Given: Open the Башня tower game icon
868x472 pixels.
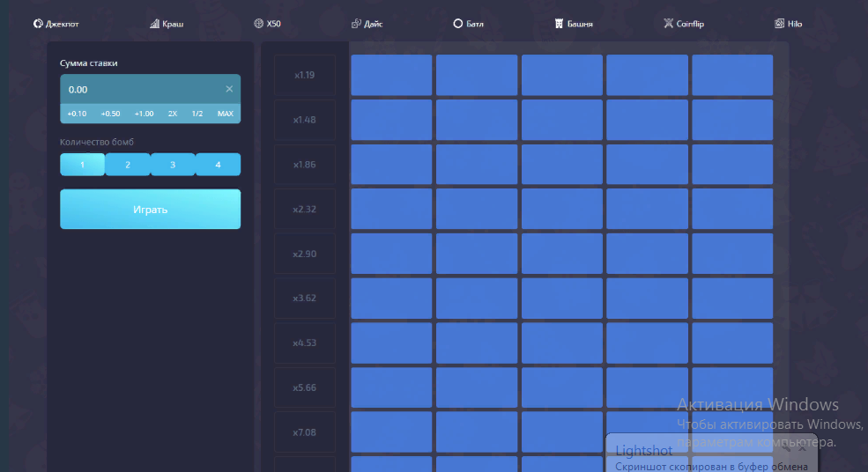Looking at the screenshot, I should [x=559, y=24].
